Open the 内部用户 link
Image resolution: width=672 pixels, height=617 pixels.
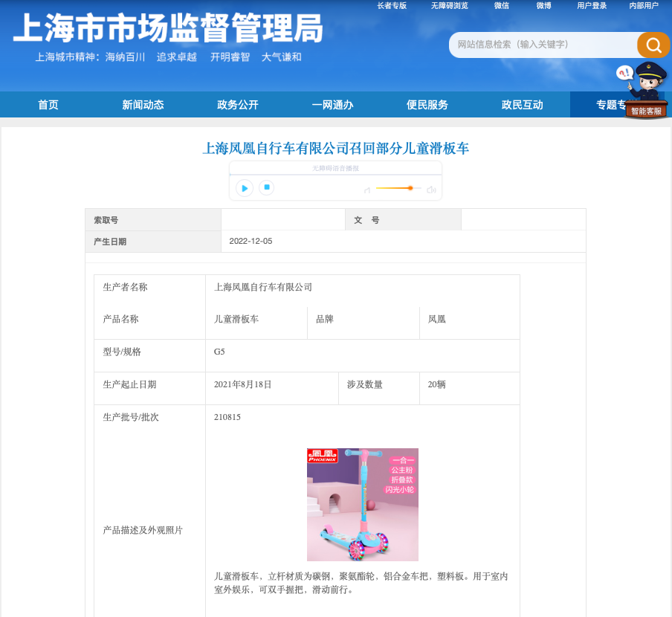coord(644,5)
